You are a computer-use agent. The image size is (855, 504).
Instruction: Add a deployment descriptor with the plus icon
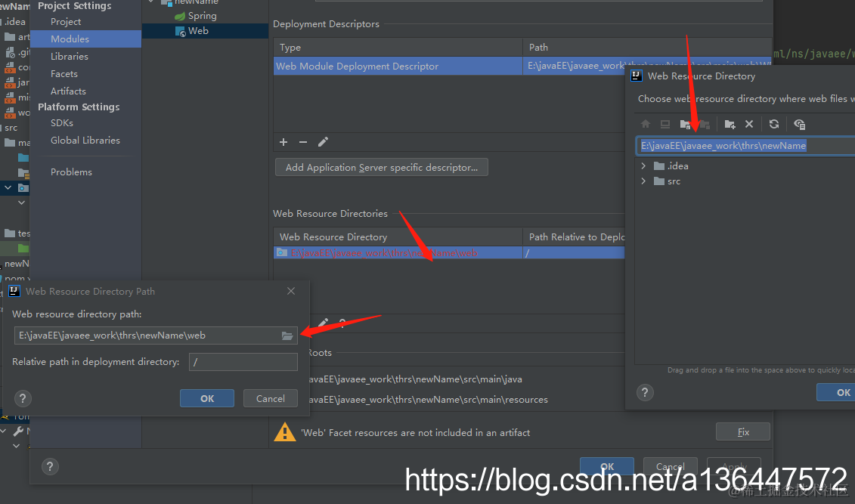(283, 142)
